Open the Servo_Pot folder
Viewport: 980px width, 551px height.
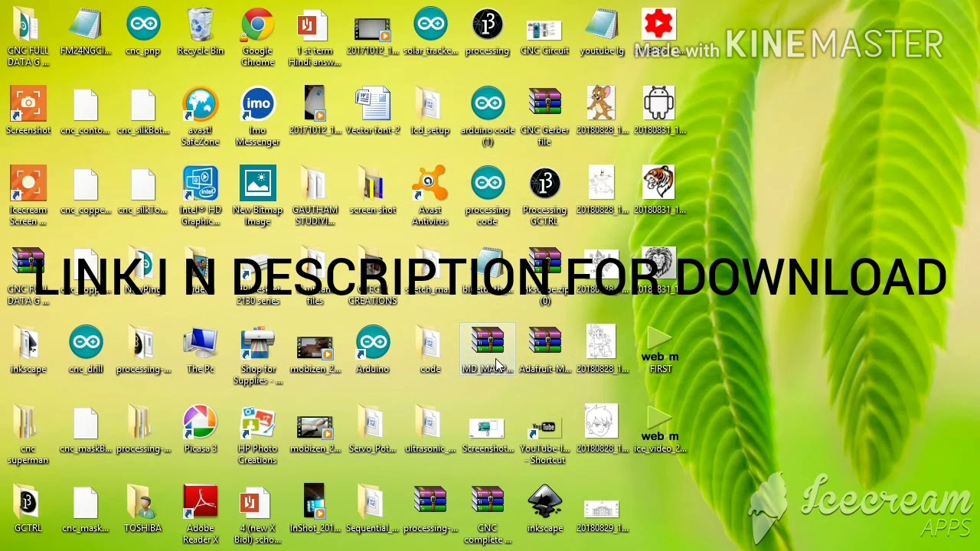click(x=373, y=430)
